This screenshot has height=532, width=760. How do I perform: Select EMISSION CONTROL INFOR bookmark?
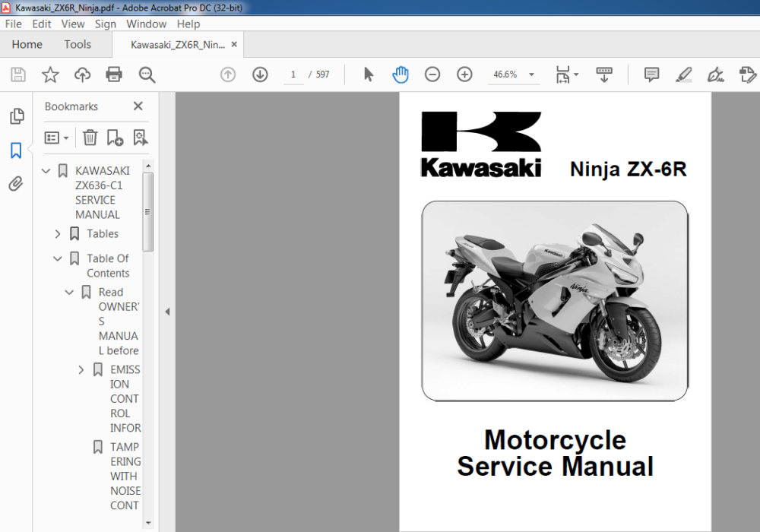click(125, 399)
